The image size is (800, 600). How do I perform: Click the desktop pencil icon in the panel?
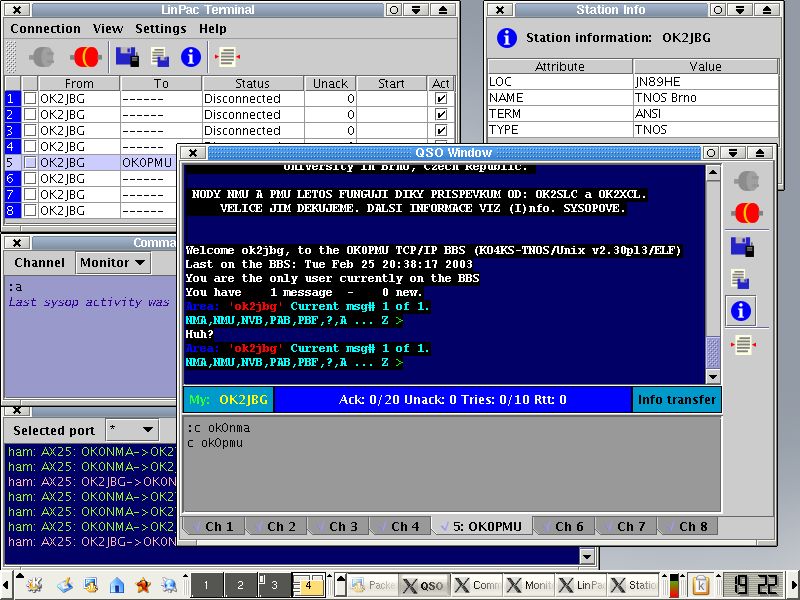point(65,585)
